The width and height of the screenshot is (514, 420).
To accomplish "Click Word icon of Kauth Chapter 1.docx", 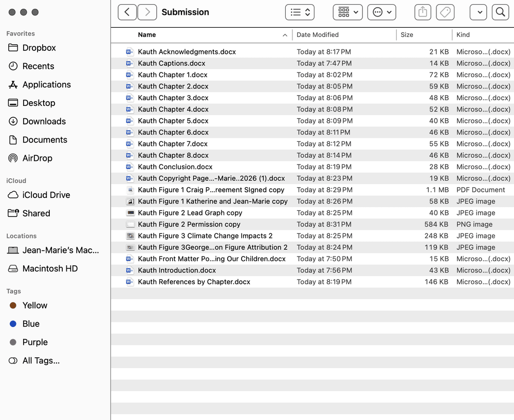I will point(130,75).
